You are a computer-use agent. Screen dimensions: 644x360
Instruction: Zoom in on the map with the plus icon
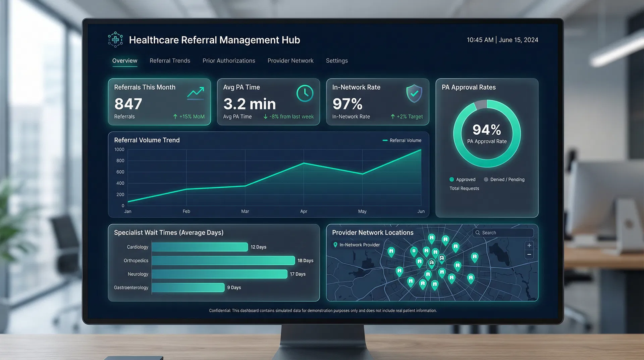[x=529, y=245]
